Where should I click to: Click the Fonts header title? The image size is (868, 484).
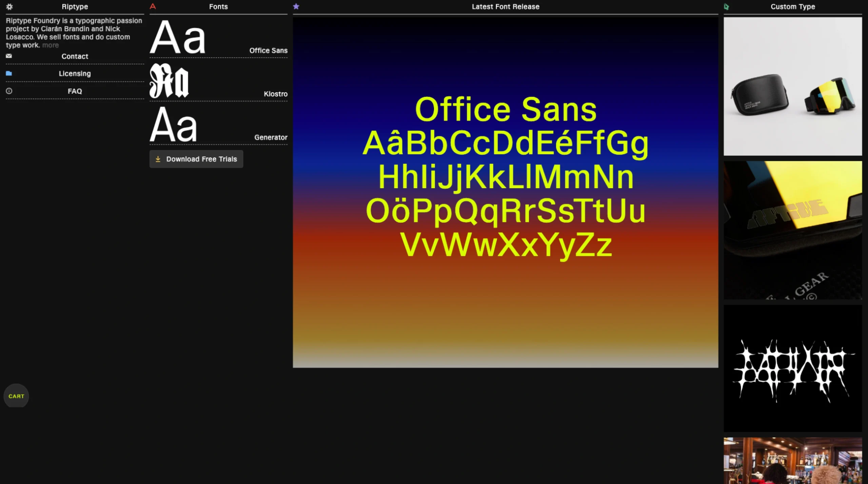[218, 6]
